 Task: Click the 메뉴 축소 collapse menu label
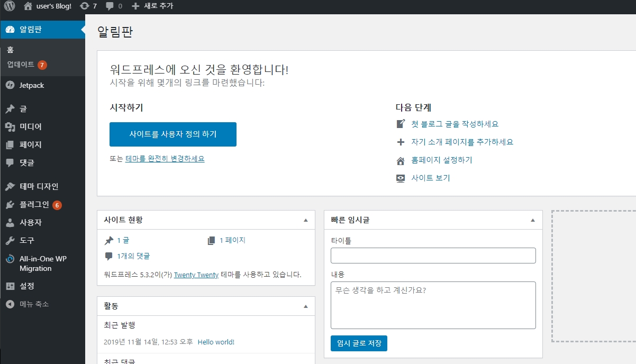[x=34, y=304]
